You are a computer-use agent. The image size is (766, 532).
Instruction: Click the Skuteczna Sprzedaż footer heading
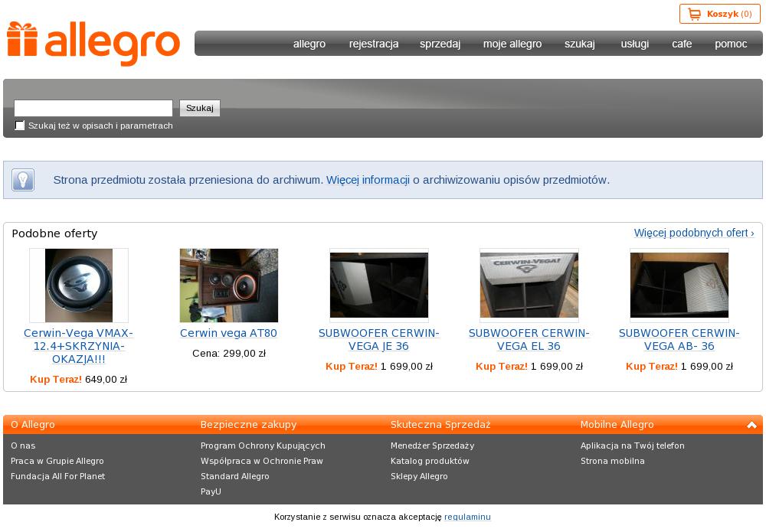(440, 425)
